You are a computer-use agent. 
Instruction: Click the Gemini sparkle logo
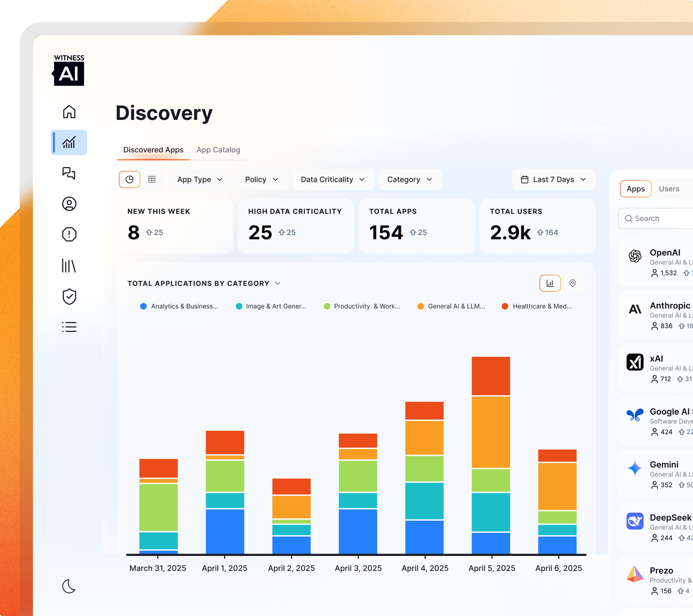point(635,468)
